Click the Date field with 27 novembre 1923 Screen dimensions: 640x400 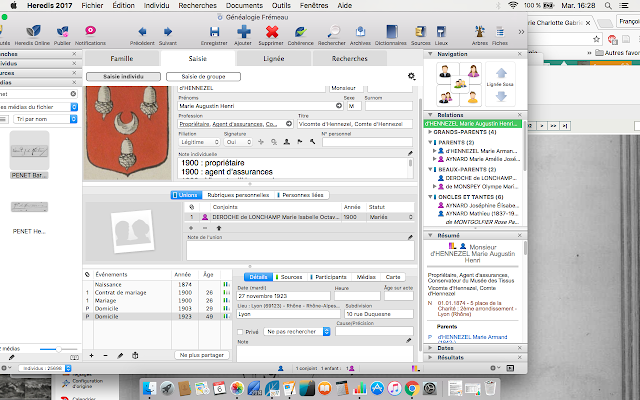284,296
